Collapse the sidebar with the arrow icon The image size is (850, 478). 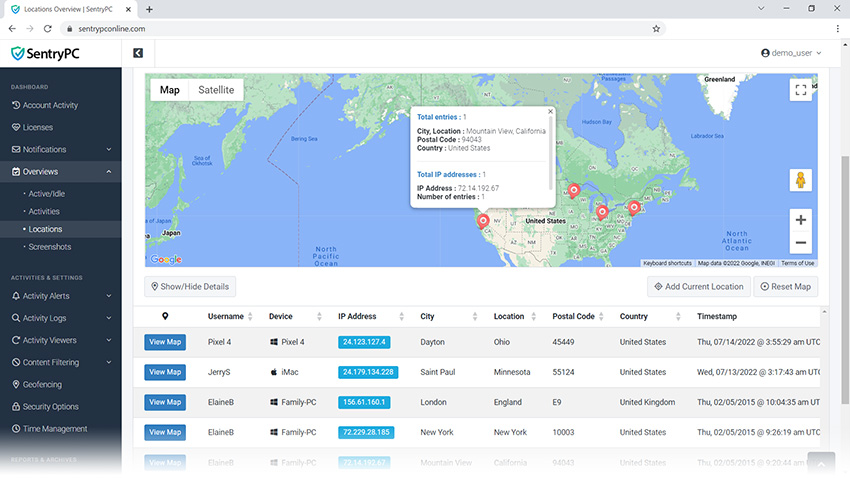[x=138, y=53]
